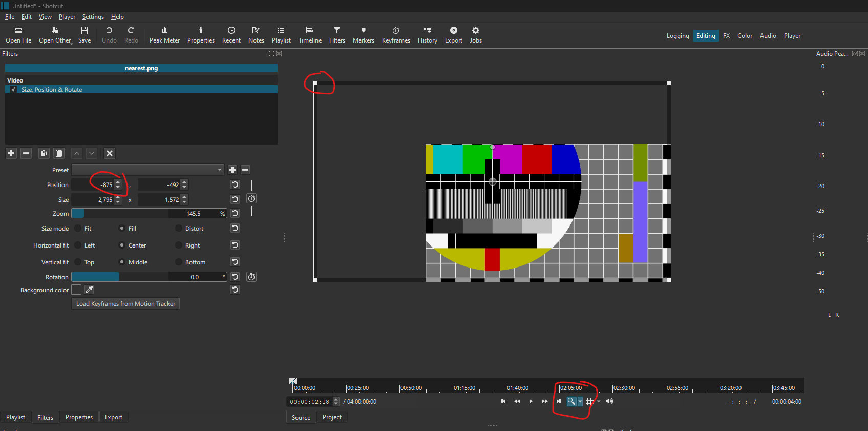Switch to the Project tab

click(332, 417)
